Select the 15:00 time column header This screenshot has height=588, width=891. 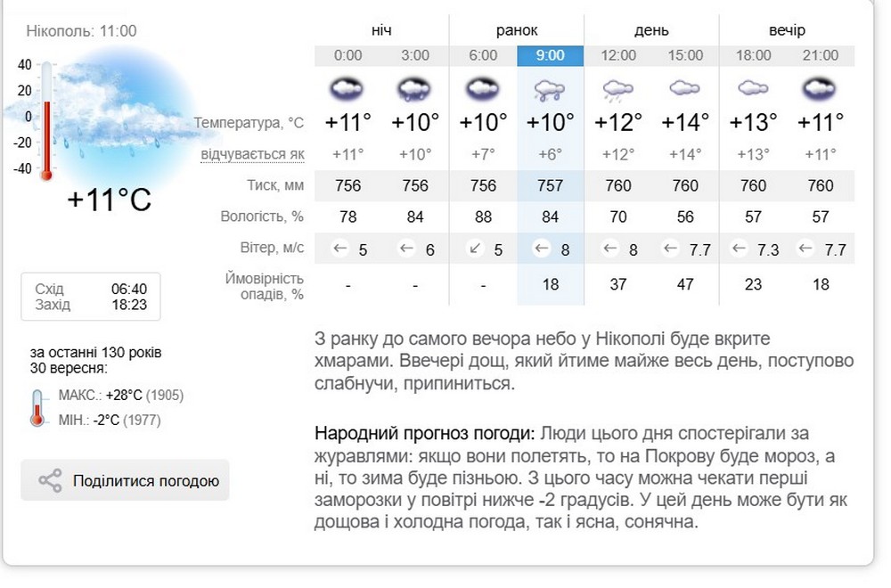coord(685,55)
